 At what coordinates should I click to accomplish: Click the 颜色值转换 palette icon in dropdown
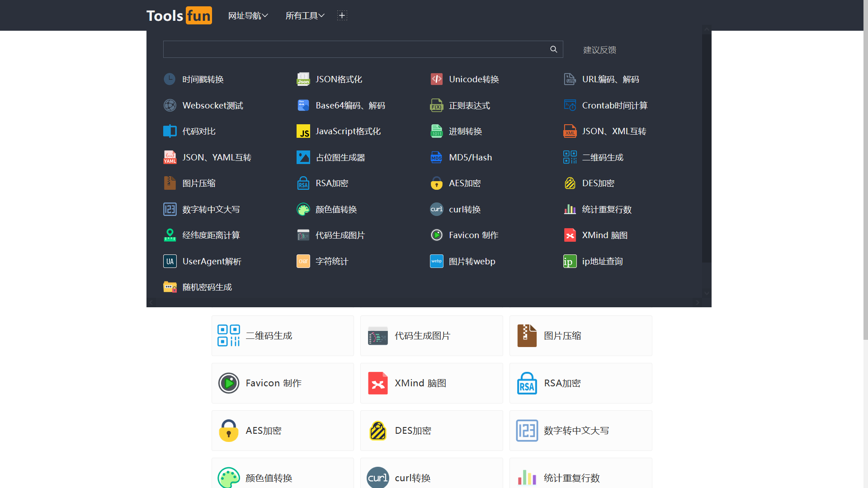[x=303, y=209]
